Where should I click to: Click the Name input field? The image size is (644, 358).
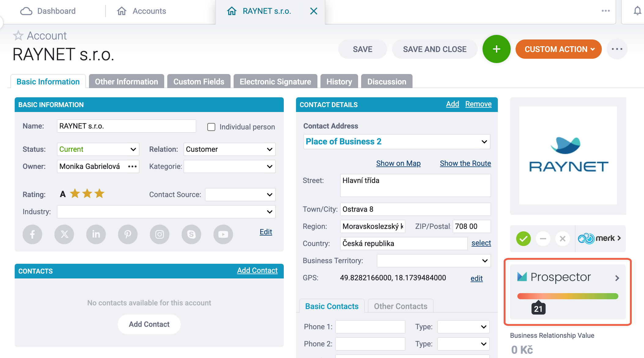127,126
